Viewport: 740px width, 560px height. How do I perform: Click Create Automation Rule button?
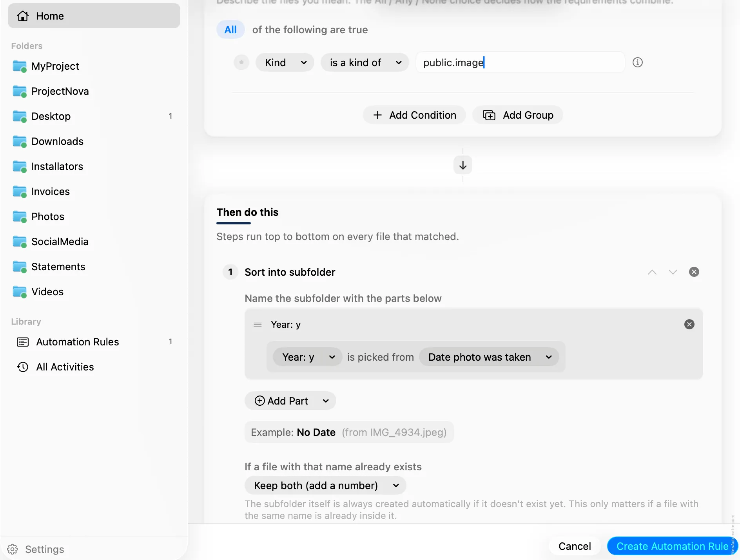(x=672, y=546)
